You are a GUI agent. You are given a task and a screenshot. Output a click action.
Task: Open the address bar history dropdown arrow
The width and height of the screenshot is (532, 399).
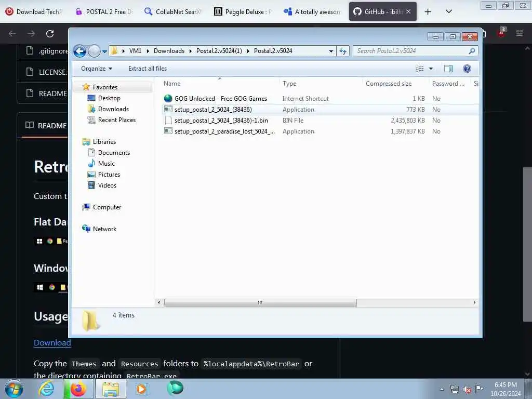(331, 51)
